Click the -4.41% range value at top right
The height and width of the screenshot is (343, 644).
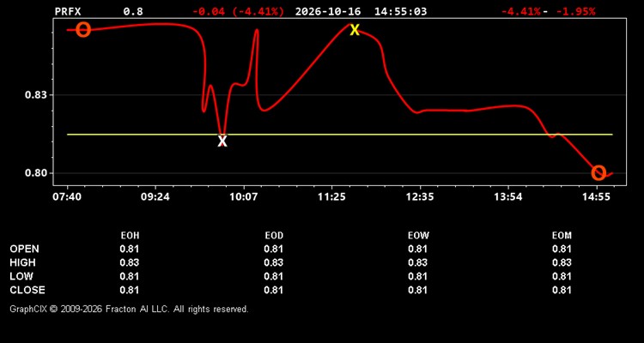(x=520, y=11)
